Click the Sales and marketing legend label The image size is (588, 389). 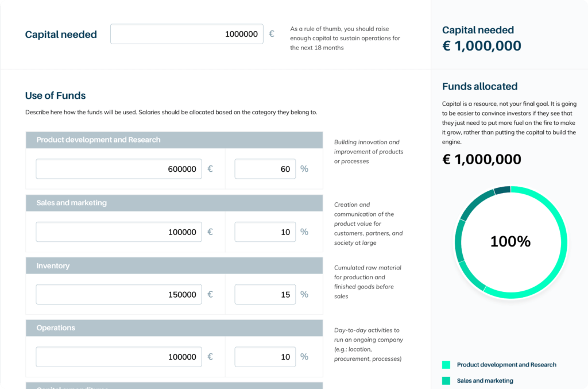tap(485, 380)
